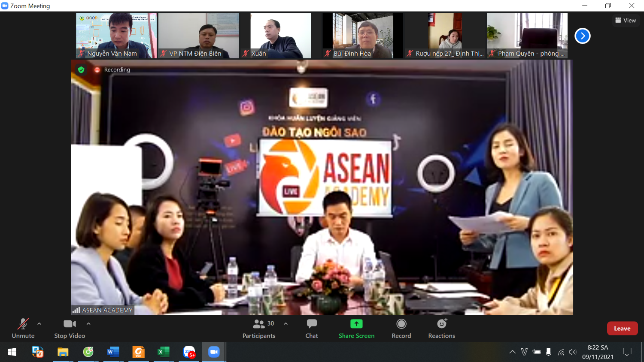Select VP NTM Điện Biên video thumbnail
644x362 pixels.
tap(198, 36)
